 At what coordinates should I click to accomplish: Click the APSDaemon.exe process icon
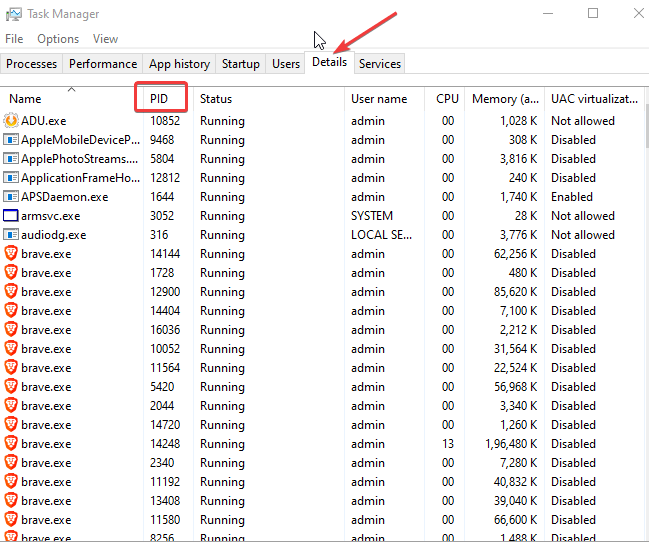[x=12, y=197]
